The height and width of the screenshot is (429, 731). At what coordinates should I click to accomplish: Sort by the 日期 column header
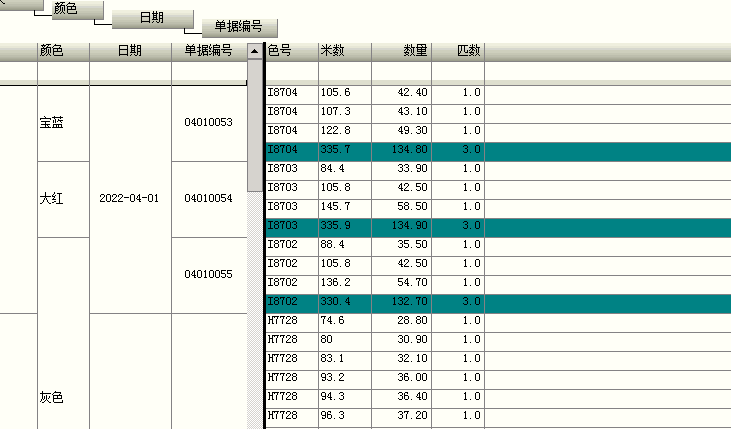tap(131, 51)
